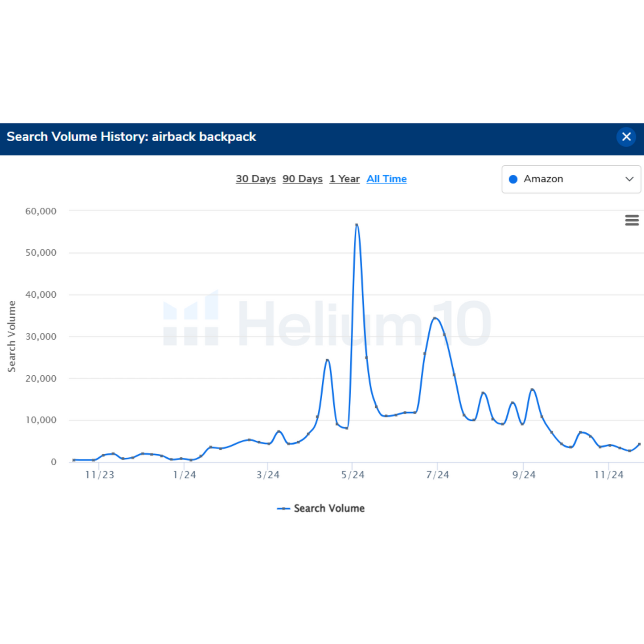
Task: Click the dialog title text
Action: [131, 137]
